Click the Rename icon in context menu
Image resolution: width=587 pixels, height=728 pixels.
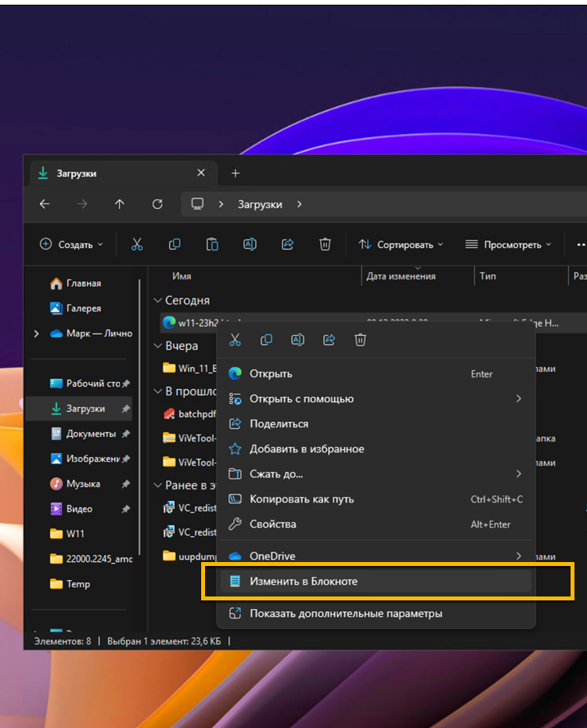point(297,340)
